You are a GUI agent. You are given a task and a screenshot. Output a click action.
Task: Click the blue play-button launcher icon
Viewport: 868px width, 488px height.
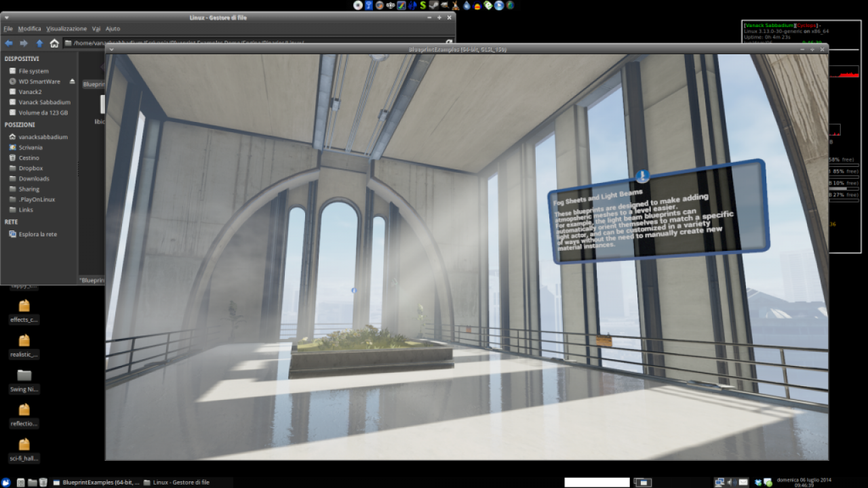(499, 5)
